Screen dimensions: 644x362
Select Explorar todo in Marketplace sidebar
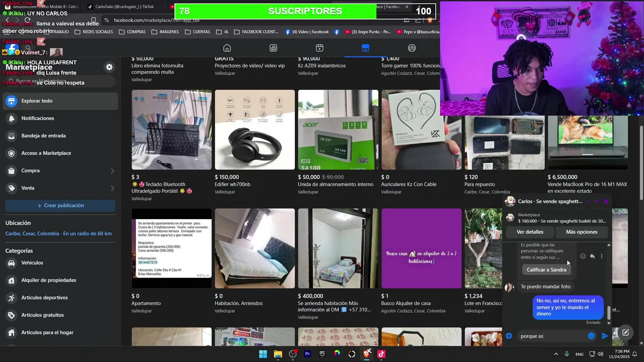[60, 101]
